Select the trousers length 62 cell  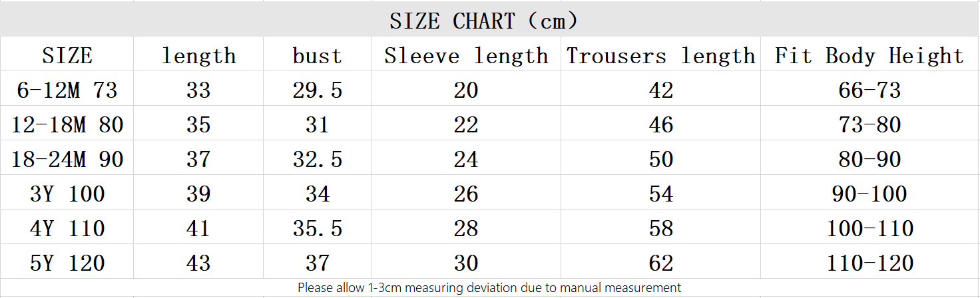coord(660,263)
